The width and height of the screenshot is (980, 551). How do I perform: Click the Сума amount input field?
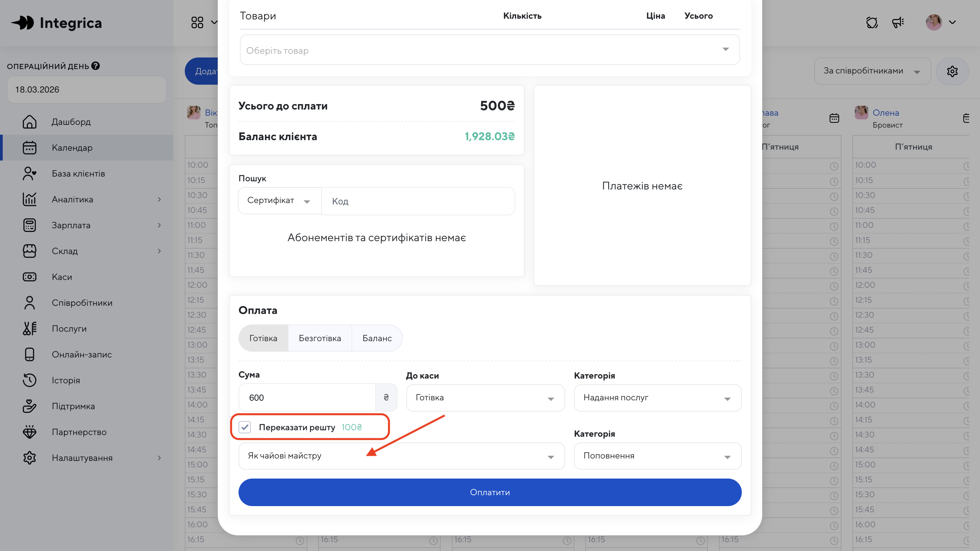307,397
